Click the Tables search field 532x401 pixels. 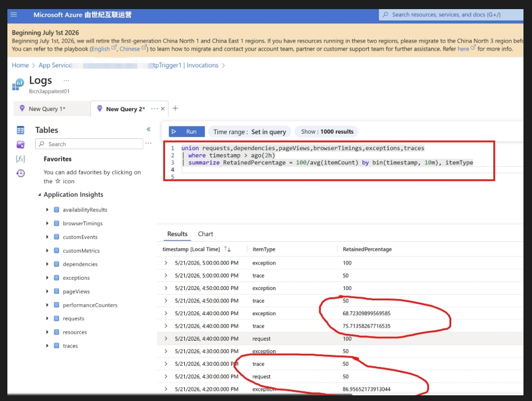[89, 144]
